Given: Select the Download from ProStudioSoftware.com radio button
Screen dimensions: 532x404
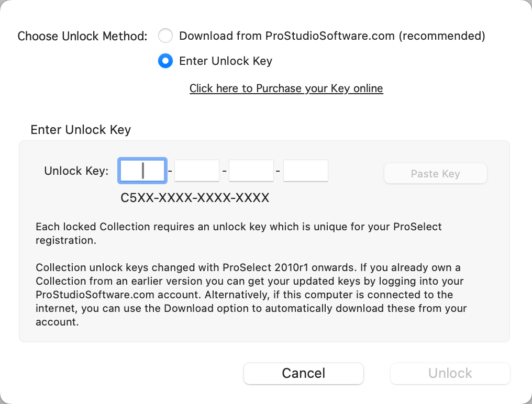Looking at the screenshot, I should point(165,36).
